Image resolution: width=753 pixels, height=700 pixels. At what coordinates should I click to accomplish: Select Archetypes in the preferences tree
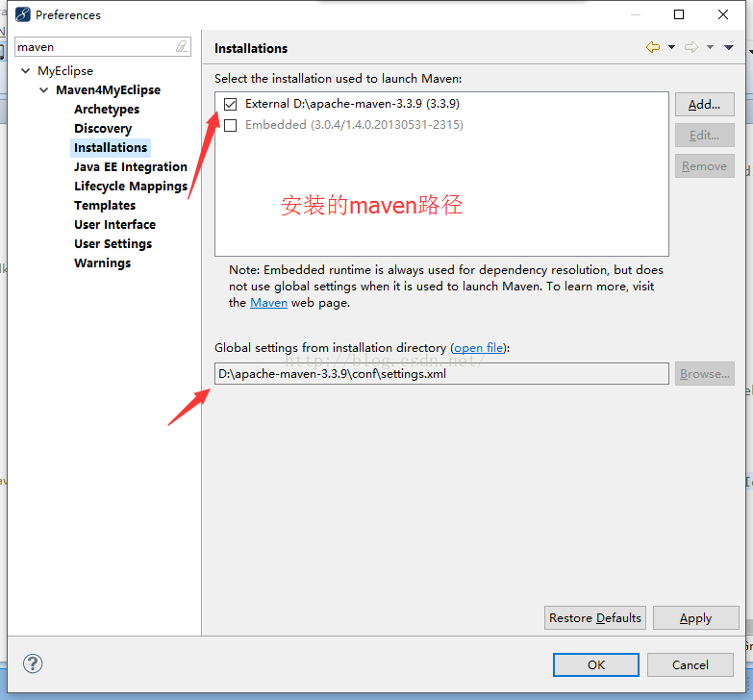point(107,110)
